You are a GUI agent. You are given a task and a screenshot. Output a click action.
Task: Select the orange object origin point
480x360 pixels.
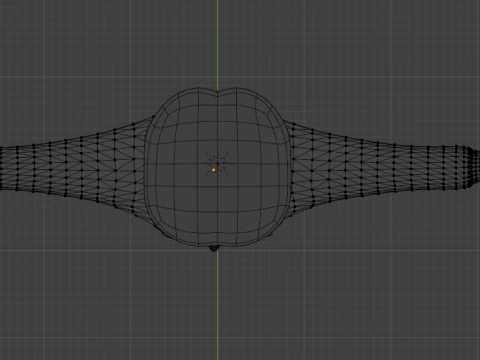coord(214,170)
